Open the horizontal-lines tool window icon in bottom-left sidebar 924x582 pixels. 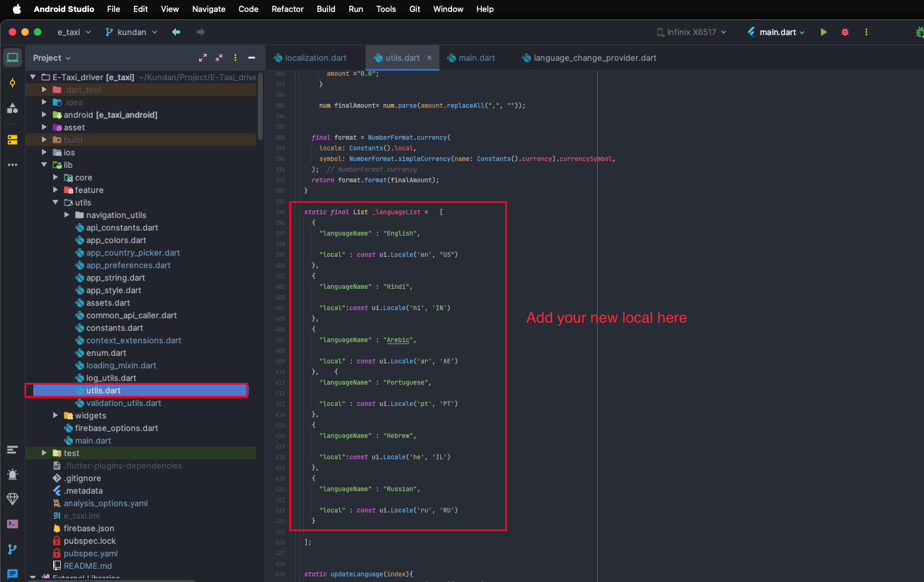tap(13, 450)
